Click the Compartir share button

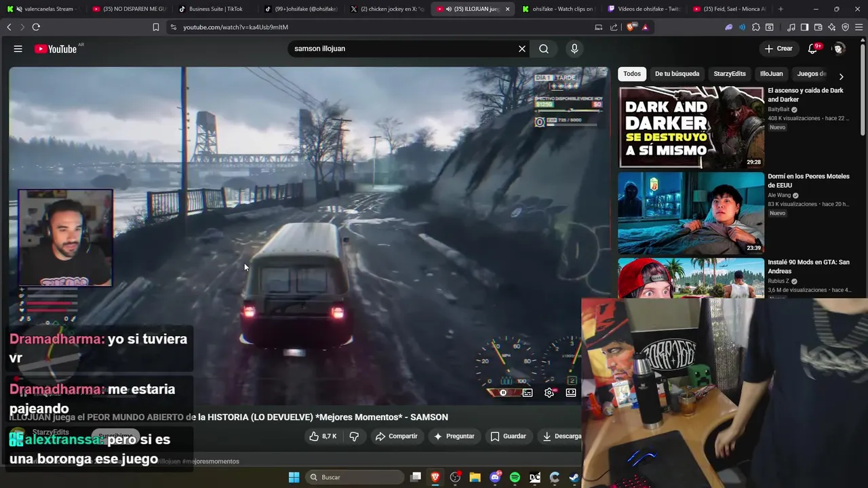[x=397, y=436]
